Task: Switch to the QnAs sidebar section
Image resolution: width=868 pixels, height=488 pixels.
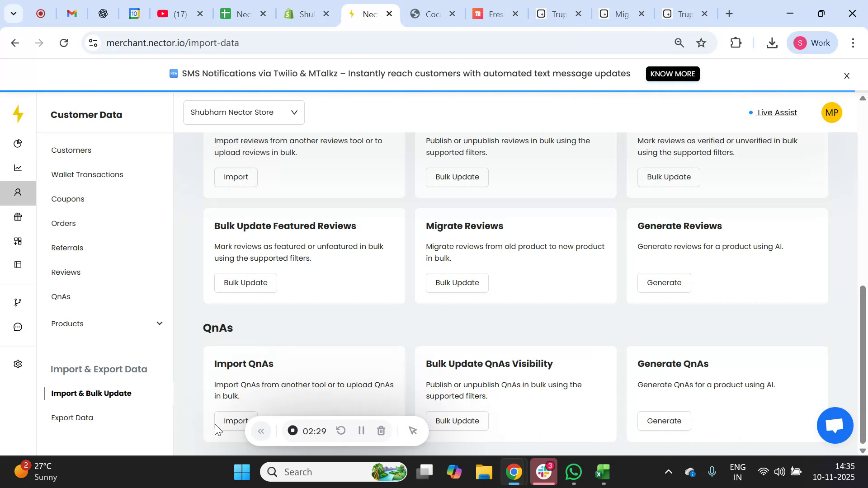Action: tap(61, 296)
